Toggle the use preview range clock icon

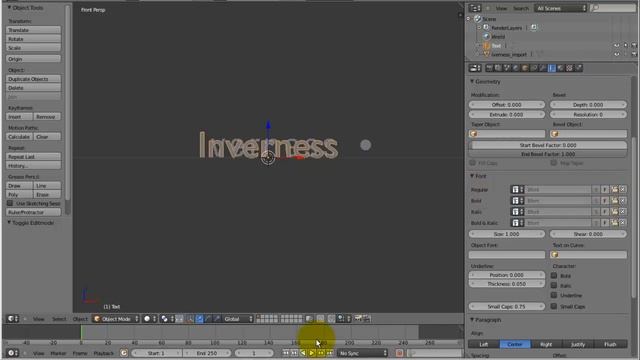(x=124, y=353)
